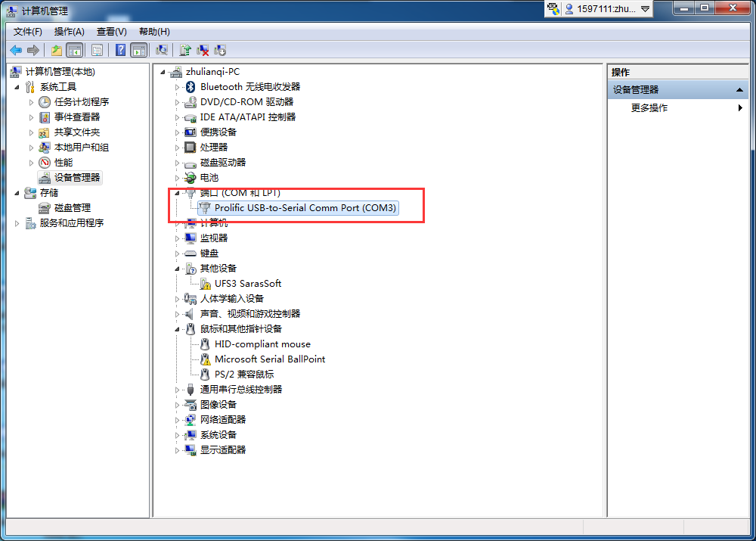Toggle the Show/Hide Console Tree button
This screenshot has height=541, width=756.
[x=75, y=50]
